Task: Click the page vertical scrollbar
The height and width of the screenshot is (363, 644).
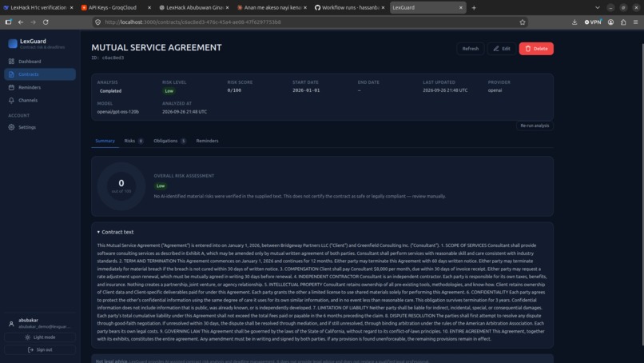Action: click(642, 193)
